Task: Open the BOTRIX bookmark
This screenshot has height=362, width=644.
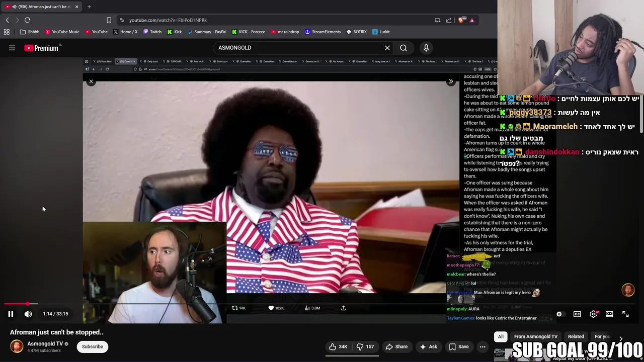Action: (356, 32)
